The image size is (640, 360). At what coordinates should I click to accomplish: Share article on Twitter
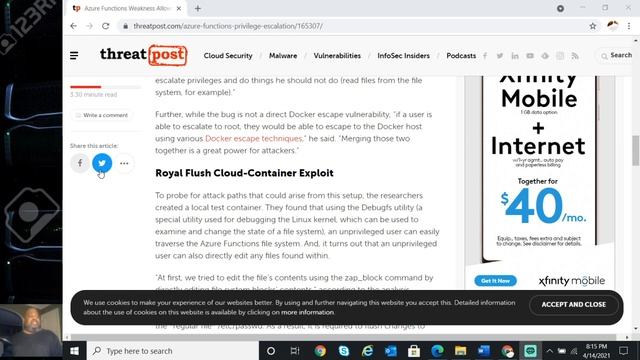102,163
